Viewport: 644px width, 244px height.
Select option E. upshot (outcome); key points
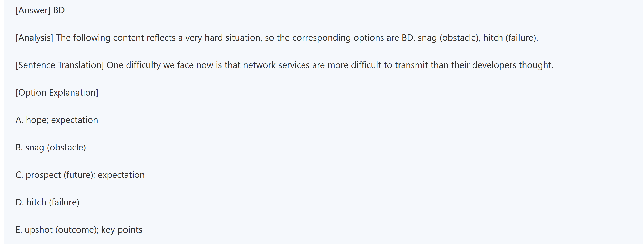point(79,230)
